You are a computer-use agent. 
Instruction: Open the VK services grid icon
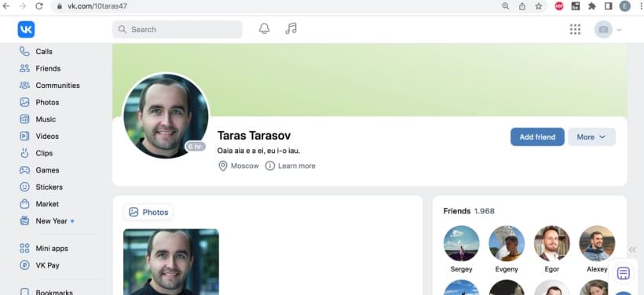pos(575,30)
